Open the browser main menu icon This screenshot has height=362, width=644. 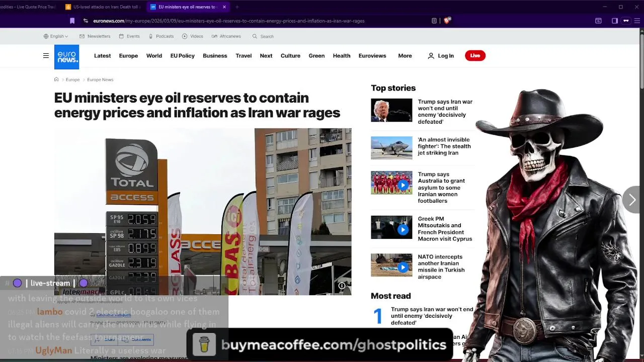pyautogui.click(x=638, y=21)
